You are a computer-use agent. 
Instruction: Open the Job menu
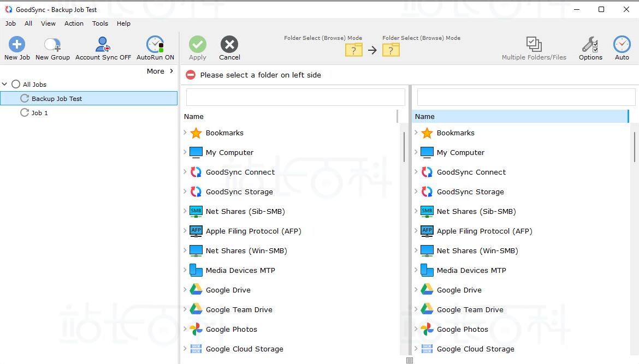(x=10, y=23)
